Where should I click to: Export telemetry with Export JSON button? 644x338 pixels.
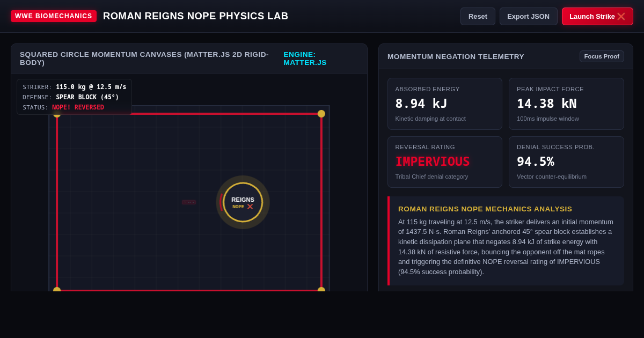click(x=528, y=16)
